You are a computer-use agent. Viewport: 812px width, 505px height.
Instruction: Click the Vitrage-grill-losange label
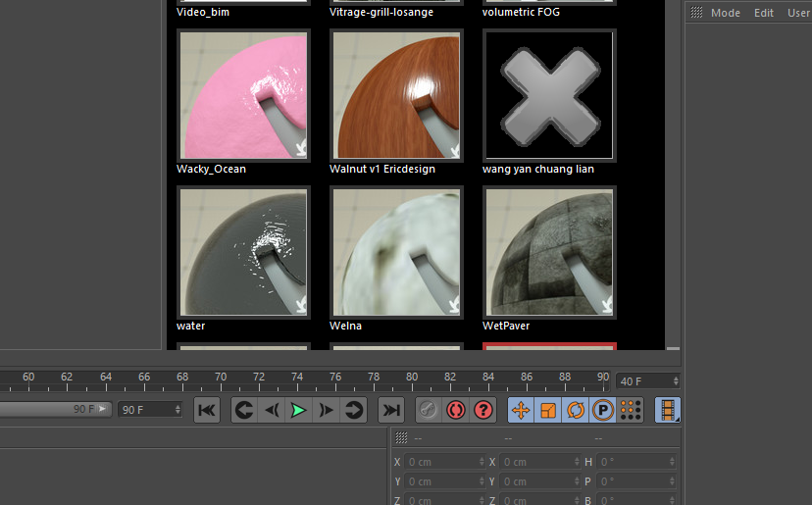(x=381, y=12)
